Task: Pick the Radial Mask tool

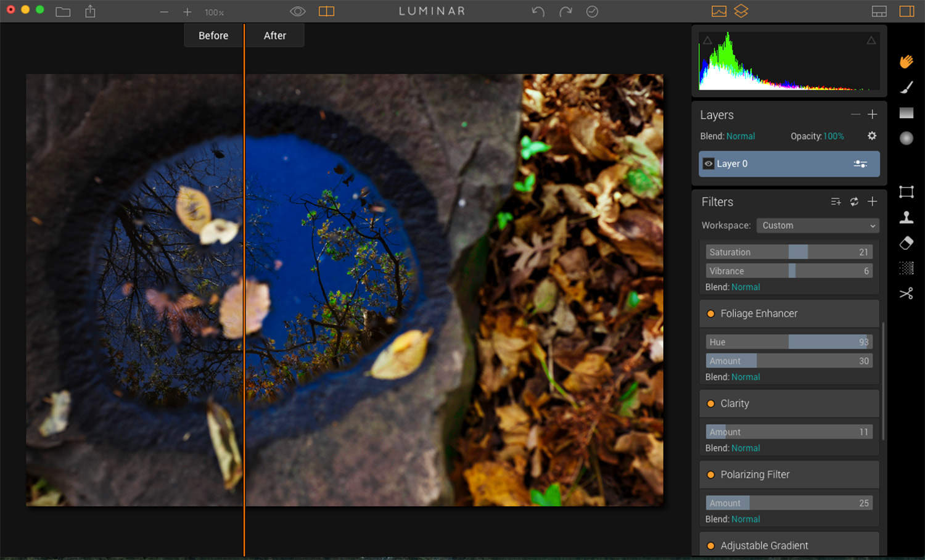Action: pos(906,138)
